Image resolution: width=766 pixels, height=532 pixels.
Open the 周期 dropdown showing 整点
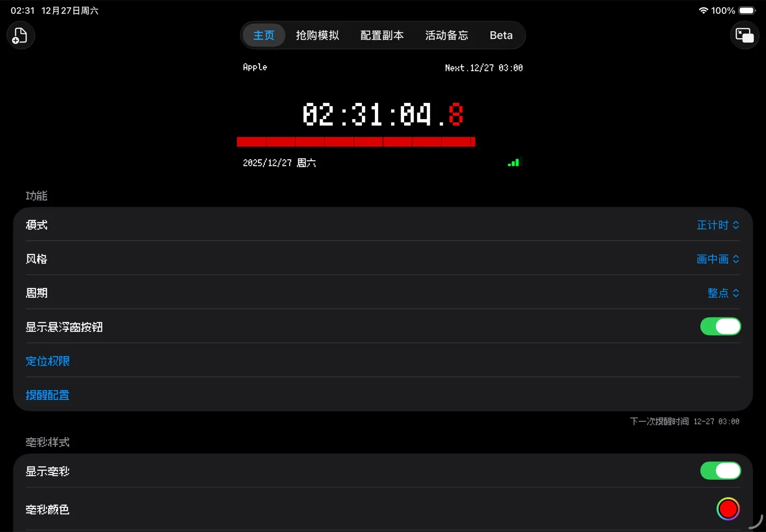pyautogui.click(x=723, y=293)
